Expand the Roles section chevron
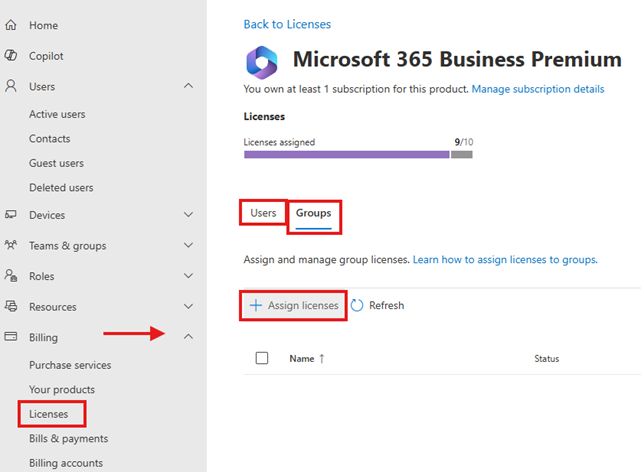641x472 pixels. click(188, 276)
